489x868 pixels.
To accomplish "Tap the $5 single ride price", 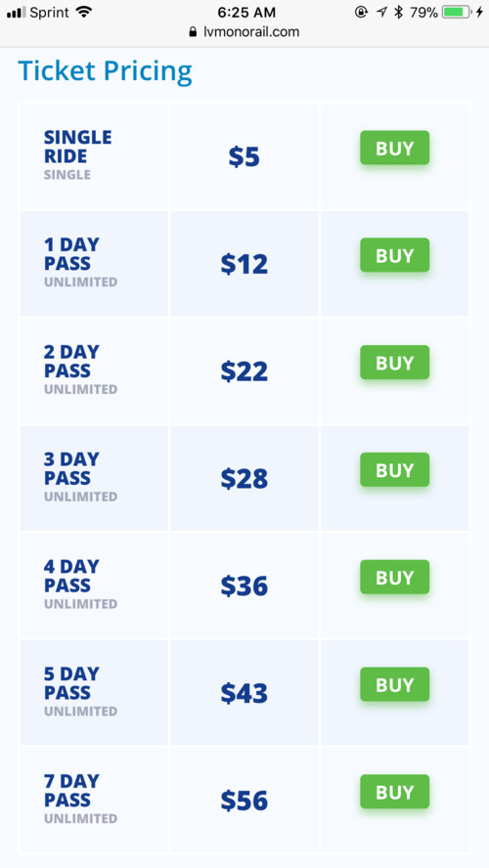I will (x=244, y=156).
